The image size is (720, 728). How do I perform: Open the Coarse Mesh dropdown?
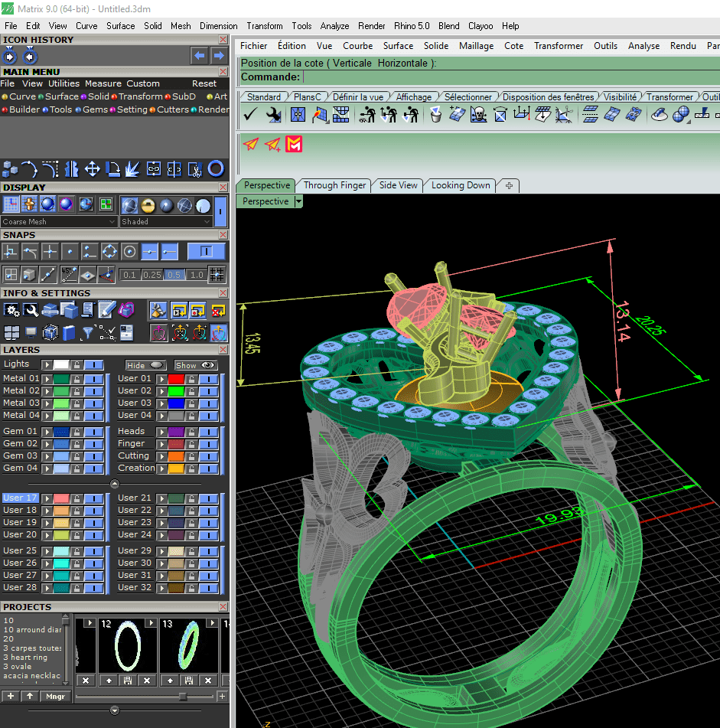[58, 221]
